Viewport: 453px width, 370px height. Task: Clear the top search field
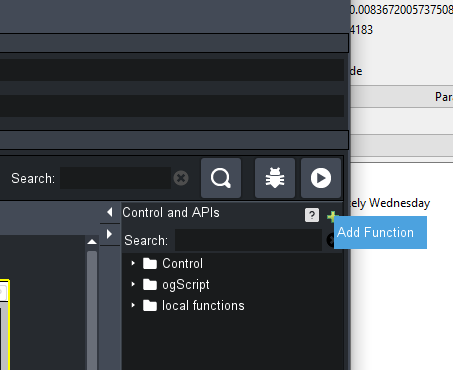pyautogui.click(x=181, y=178)
